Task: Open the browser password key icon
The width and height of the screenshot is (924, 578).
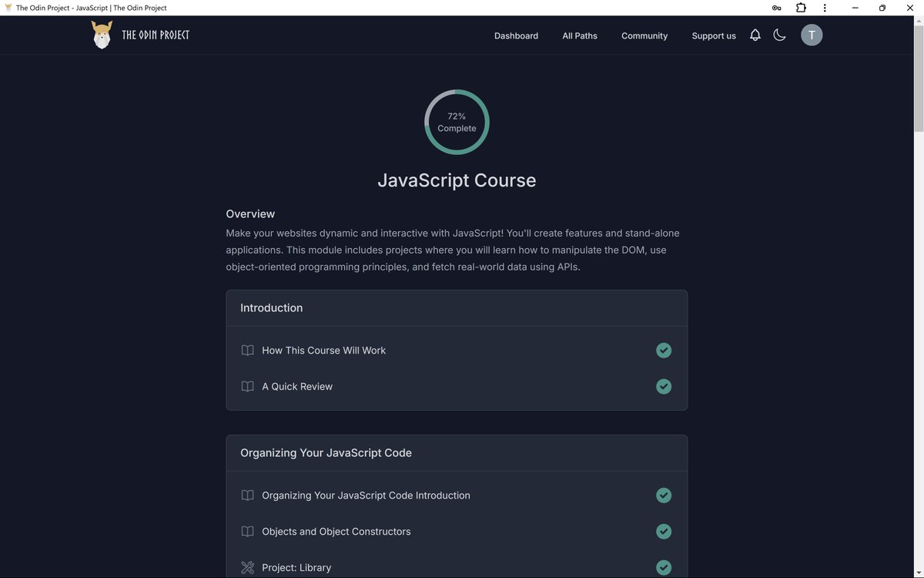Action: (x=777, y=8)
